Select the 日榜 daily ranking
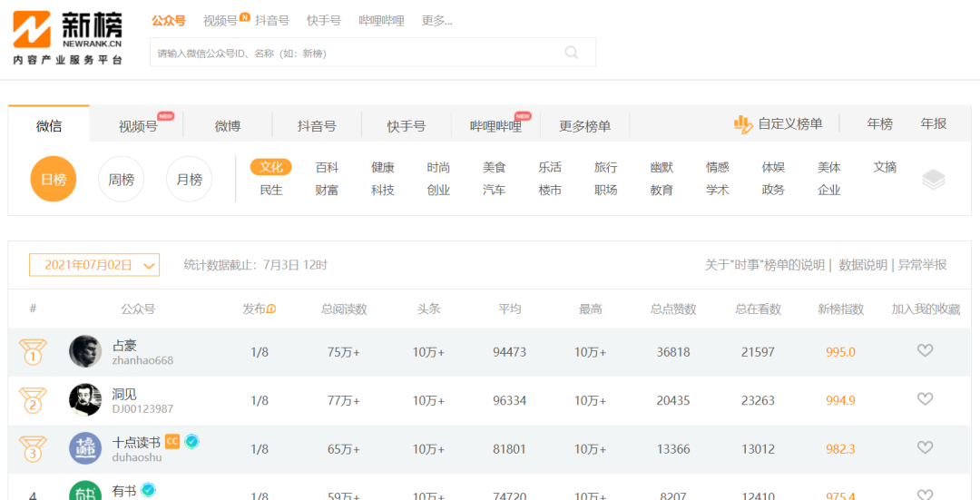Screen dimensions: 980x500 54,179
